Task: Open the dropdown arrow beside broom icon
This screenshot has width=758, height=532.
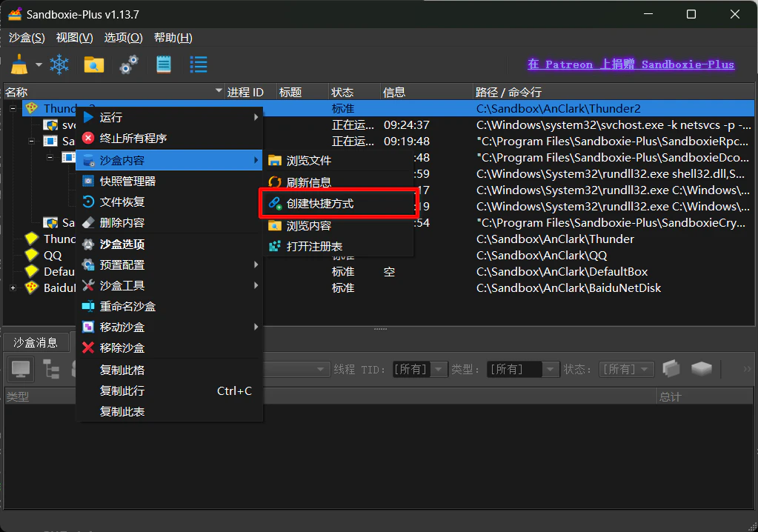Action: click(39, 64)
